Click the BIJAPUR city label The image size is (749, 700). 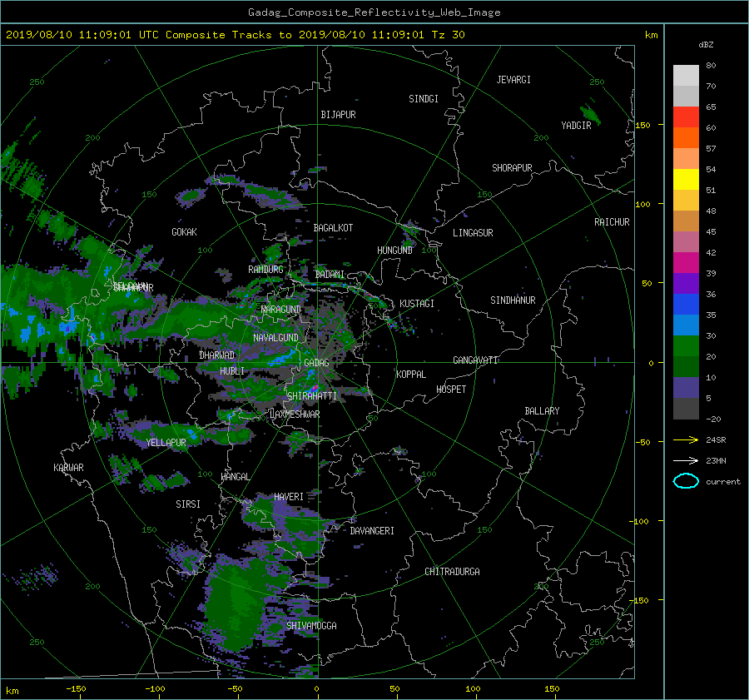[x=338, y=115]
